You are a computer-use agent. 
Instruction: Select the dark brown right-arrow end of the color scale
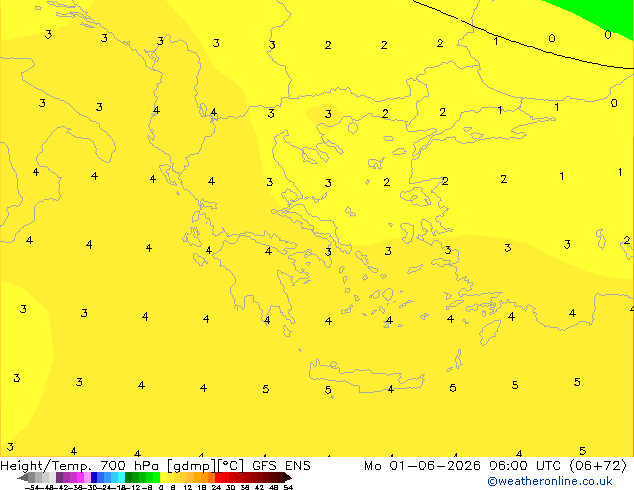pyautogui.click(x=287, y=477)
